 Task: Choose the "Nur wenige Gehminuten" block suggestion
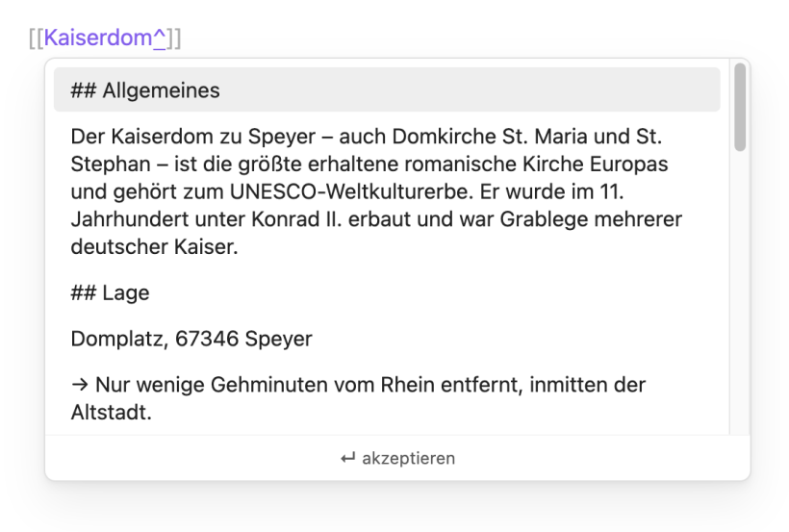point(387,398)
